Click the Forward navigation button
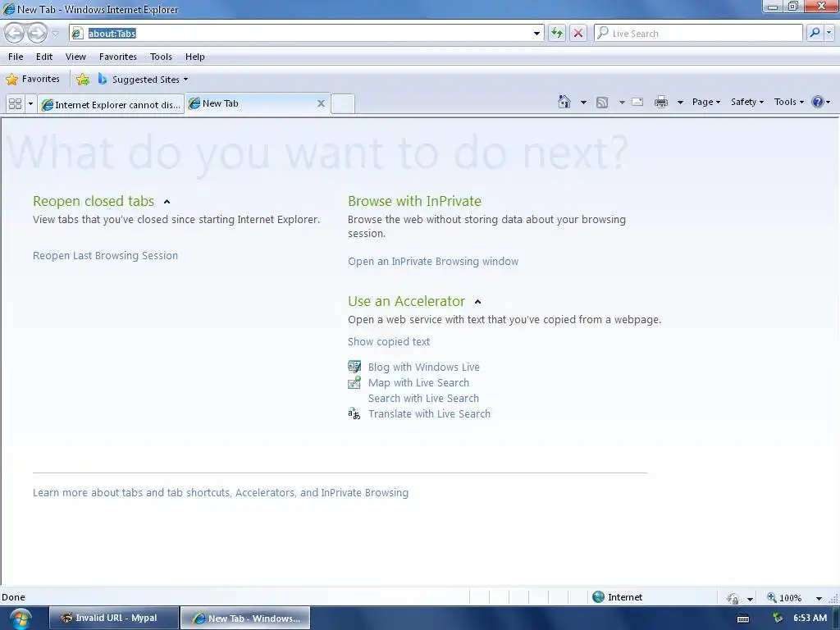This screenshot has height=630, width=840. click(37, 33)
